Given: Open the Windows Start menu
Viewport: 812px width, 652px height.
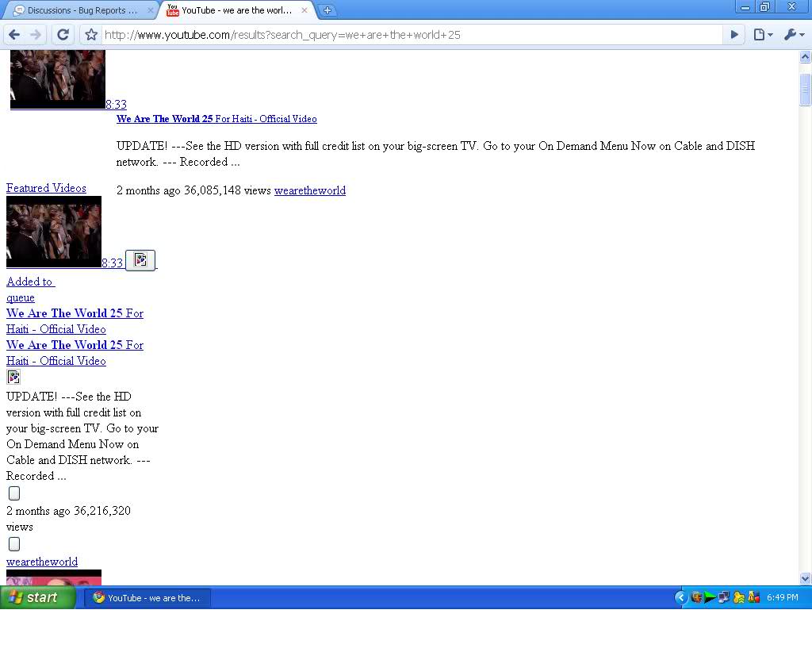Looking at the screenshot, I should coord(37,597).
